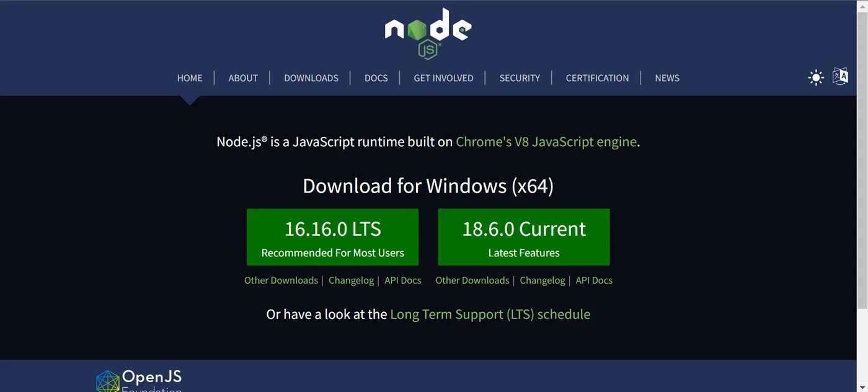Open the DOWNLOADS nav item

(311, 78)
